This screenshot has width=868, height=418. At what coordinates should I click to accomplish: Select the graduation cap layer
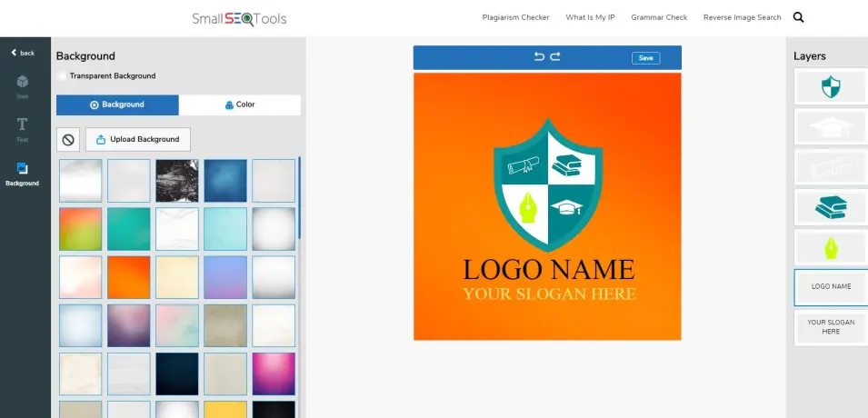(x=831, y=127)
